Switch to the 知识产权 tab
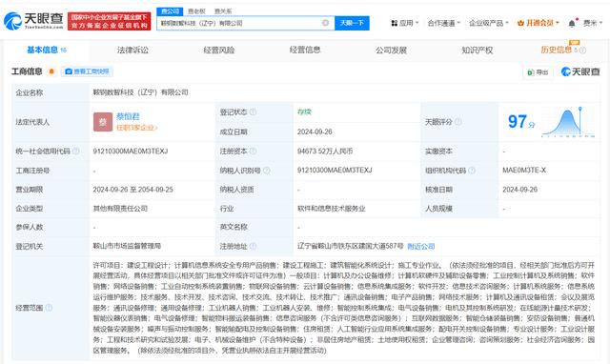Image resolution: width=610 pixels, height=364 pixels. point(477,51)
